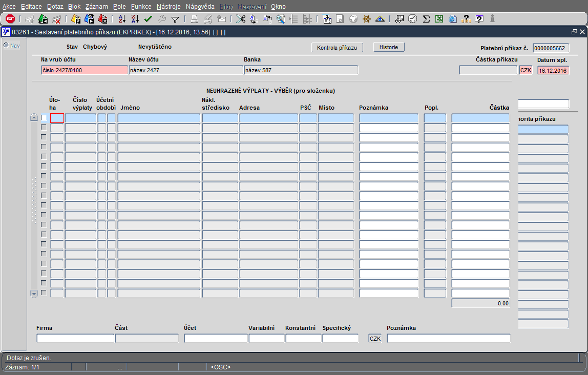Click the pyramid with eye icon

(380, 19)
